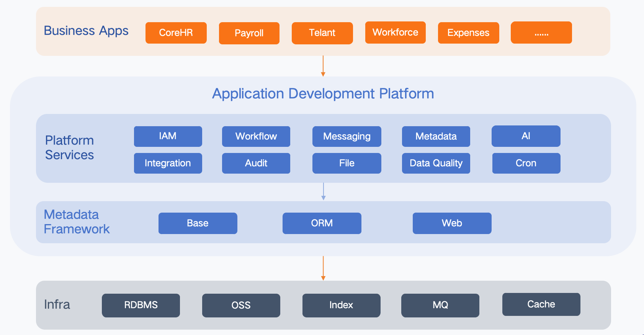Click the CoreHR business app block
The height and width of the screenshot is (335, 644).
click(x=176, y=33)
